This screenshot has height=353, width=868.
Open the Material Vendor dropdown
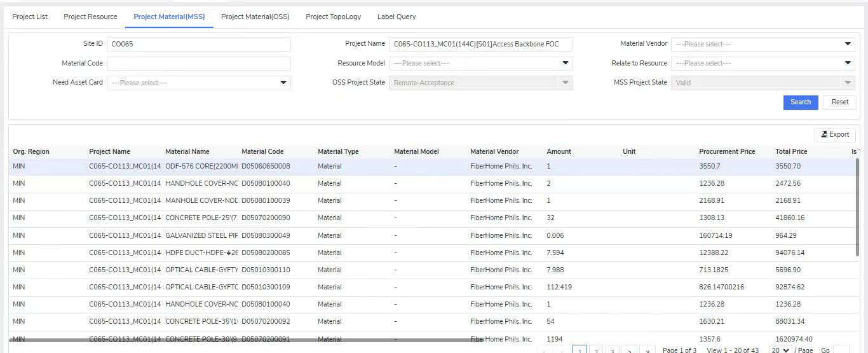763,44
